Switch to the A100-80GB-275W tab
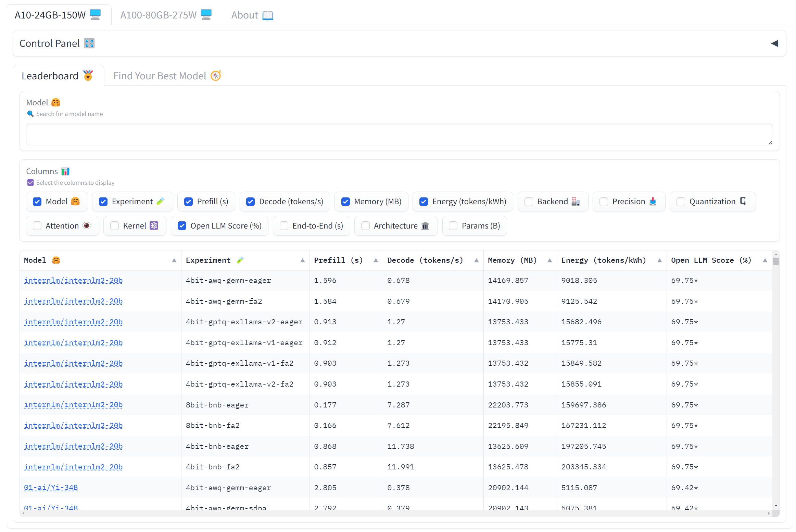 click(159, 14)
